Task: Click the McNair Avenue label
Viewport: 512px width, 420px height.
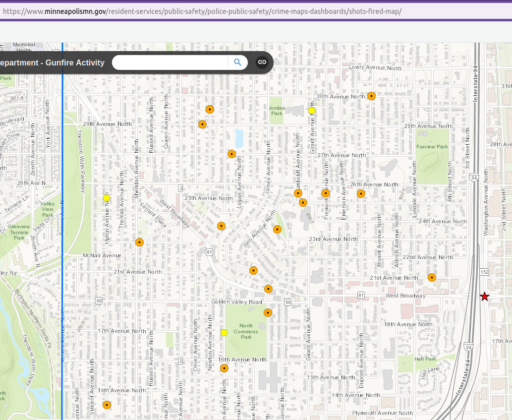Action: coord(102,255)
